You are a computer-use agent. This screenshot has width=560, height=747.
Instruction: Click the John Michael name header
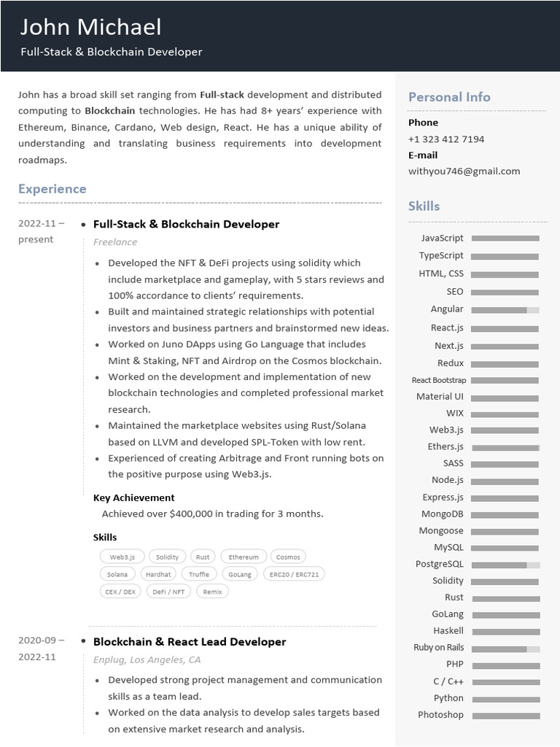[x=91, y=28]
